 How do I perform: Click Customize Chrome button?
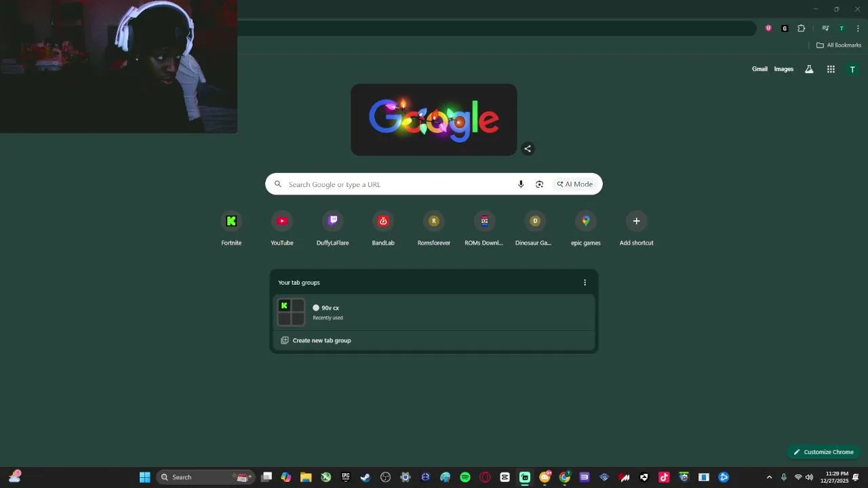[824, 452]
